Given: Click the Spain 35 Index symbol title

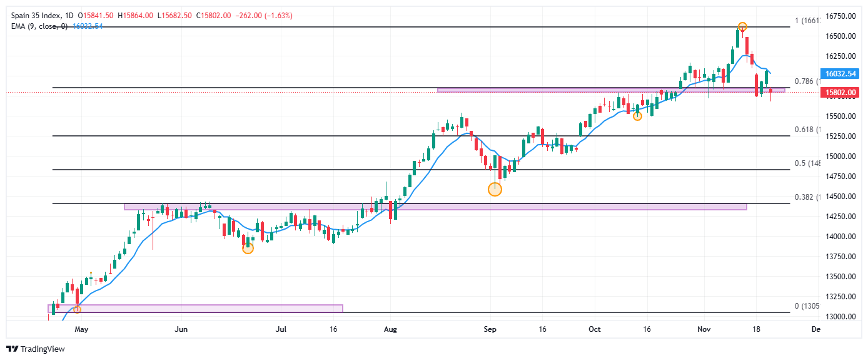Looking at the screenshot, I should [34, 15].
